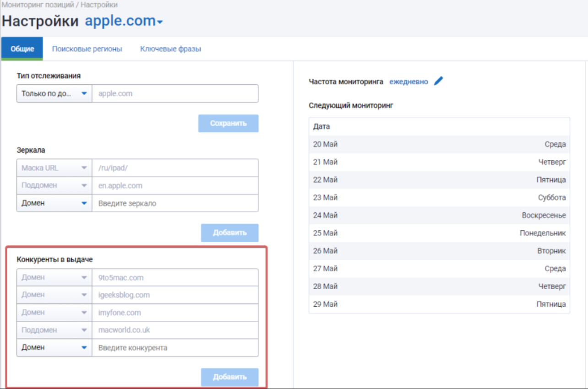Screen dimensions: 588x389
Task: Select the Общие tab
Action: click(x=22, y=49)
